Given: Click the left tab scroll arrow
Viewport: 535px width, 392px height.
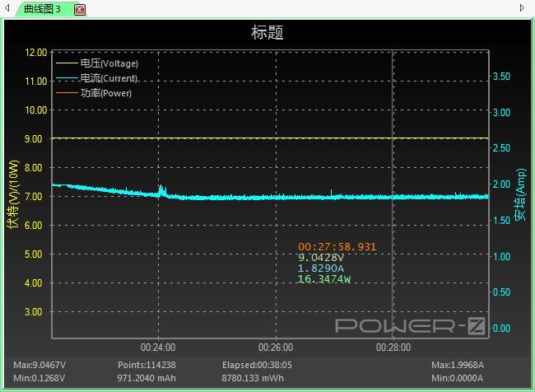Looking at the screenshot, I should pyautogui.click(x=7, y=7).
